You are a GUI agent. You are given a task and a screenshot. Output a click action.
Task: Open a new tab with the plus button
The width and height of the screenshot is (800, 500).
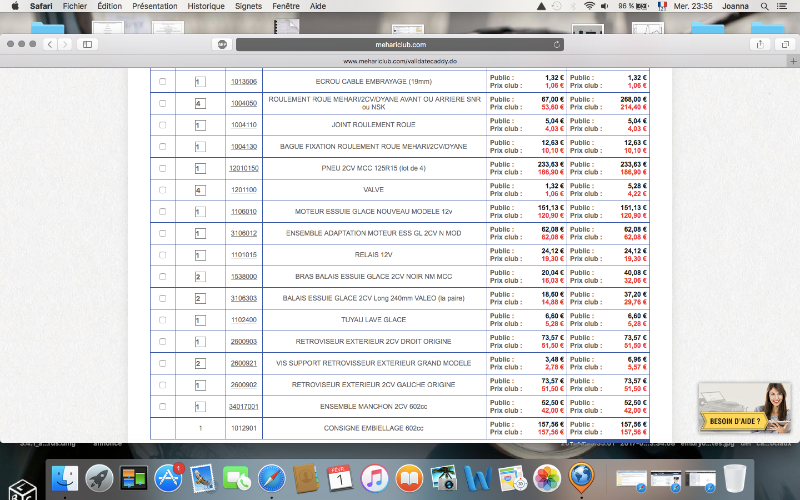[x=791, y=61]
